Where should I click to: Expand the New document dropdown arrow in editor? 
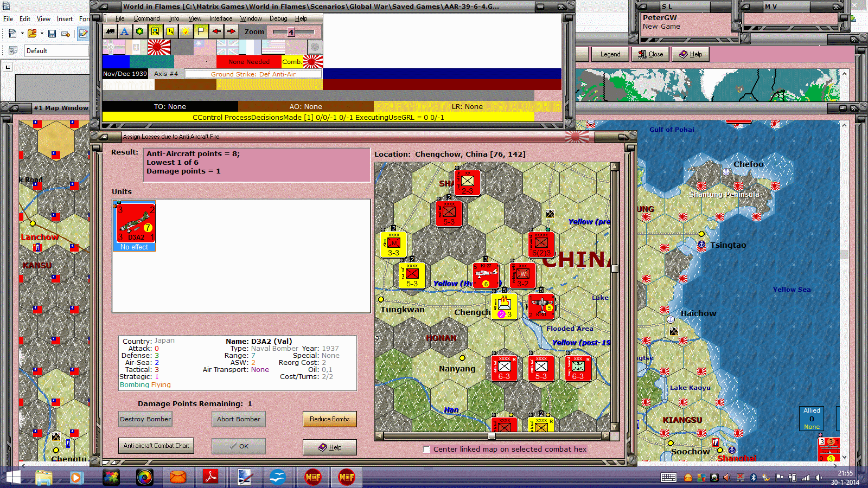point(22,34)
